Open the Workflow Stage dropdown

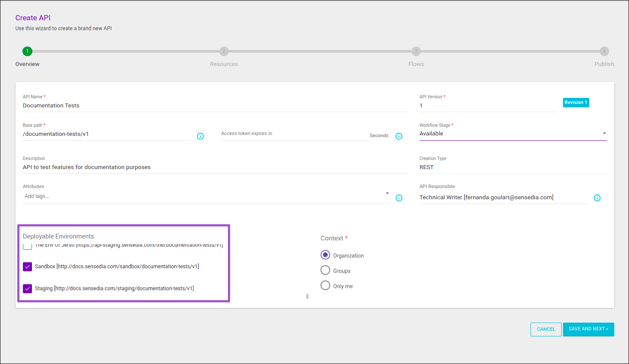click(604, 133)
